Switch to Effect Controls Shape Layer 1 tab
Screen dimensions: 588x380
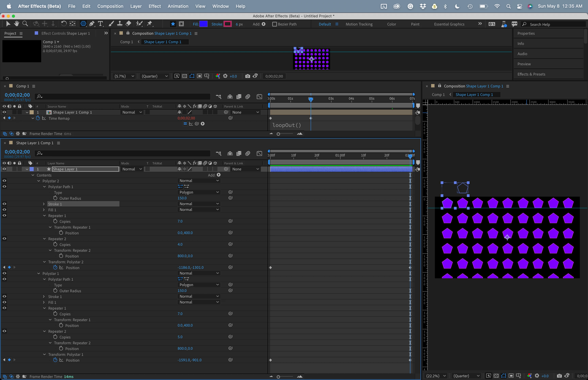click(x=65, y=33)
